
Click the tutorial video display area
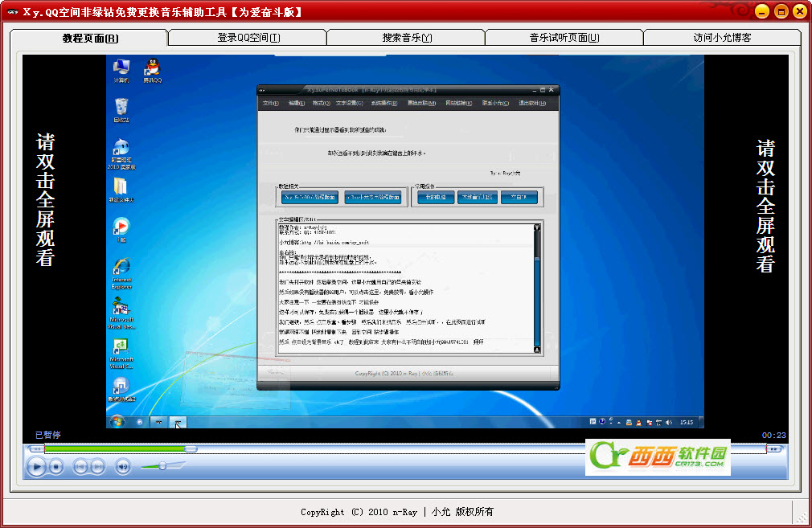(405, 241)
